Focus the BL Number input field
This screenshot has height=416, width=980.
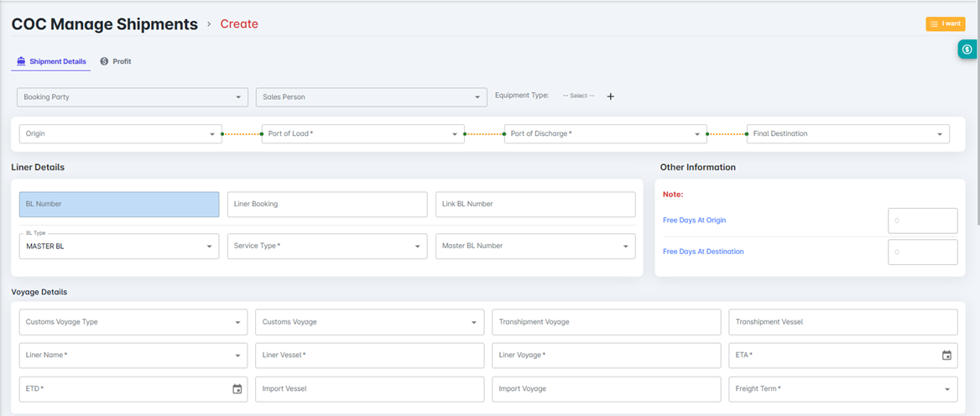click(118, 204)
